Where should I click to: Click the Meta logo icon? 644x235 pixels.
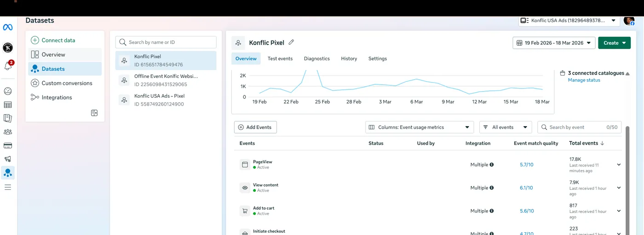pyautogui.click(x=8, y=27)
